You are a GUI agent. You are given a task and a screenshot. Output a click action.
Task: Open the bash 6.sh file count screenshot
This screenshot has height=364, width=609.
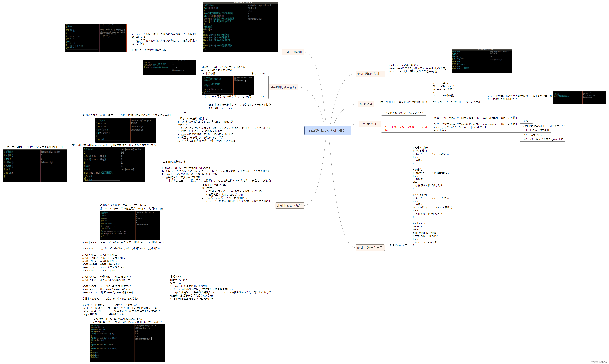pos(35,166)
